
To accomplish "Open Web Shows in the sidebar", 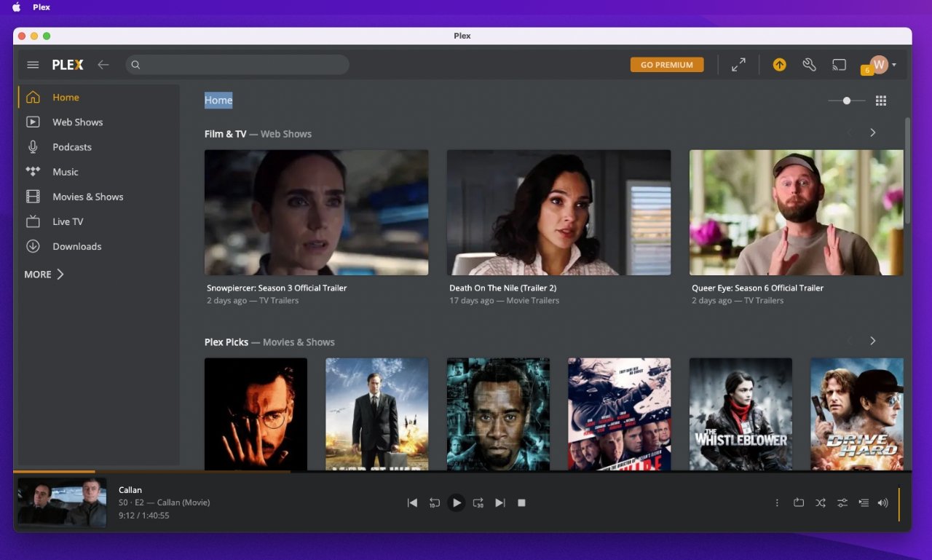I will coord(99,122).
